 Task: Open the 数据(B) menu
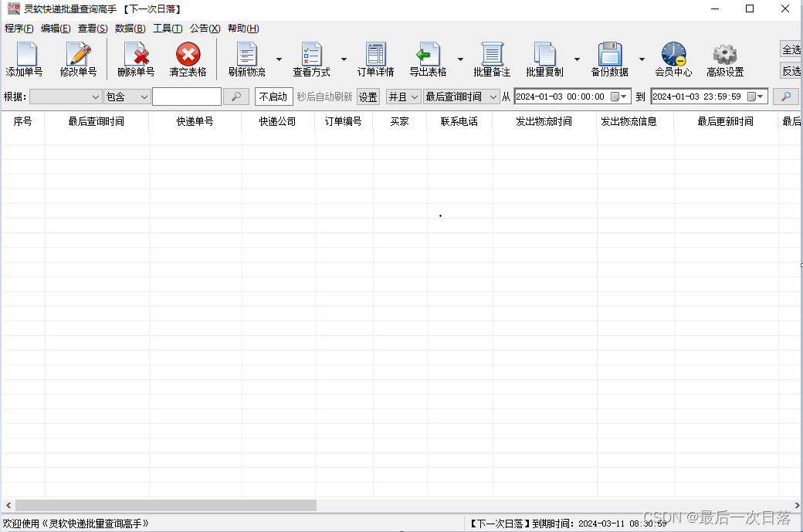(x=130, y=28)
